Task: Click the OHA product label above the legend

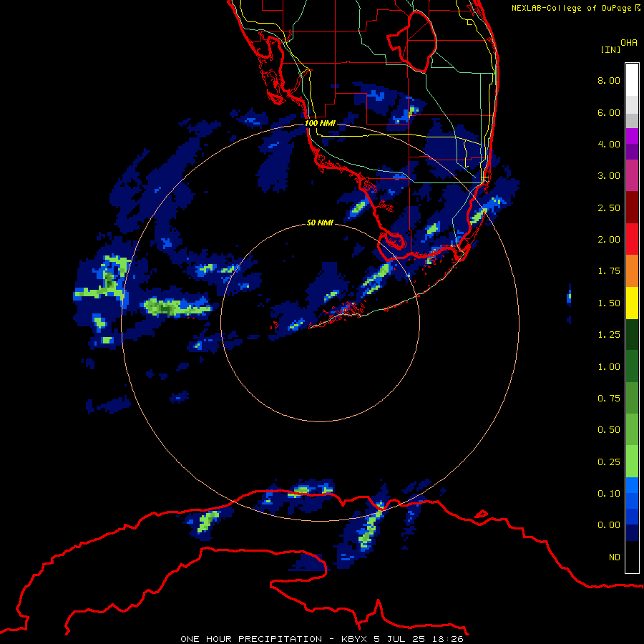Action: click(x=629, y=43)
